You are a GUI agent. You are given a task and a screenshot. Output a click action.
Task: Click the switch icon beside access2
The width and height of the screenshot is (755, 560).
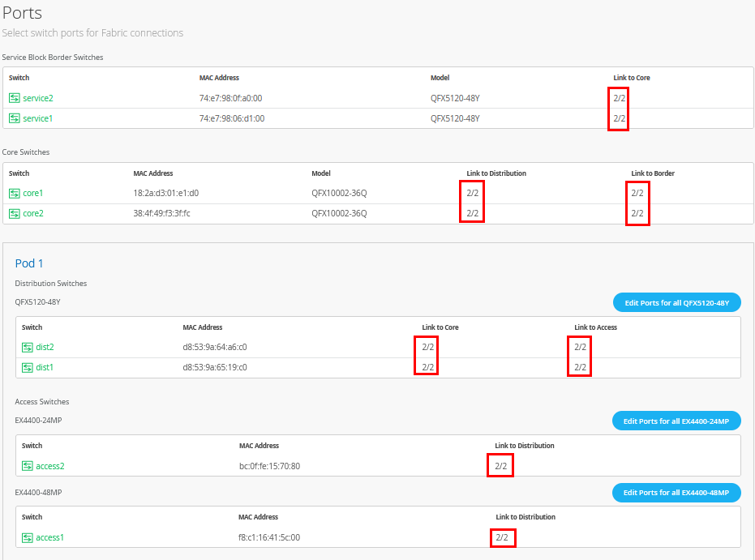point(28,466)
